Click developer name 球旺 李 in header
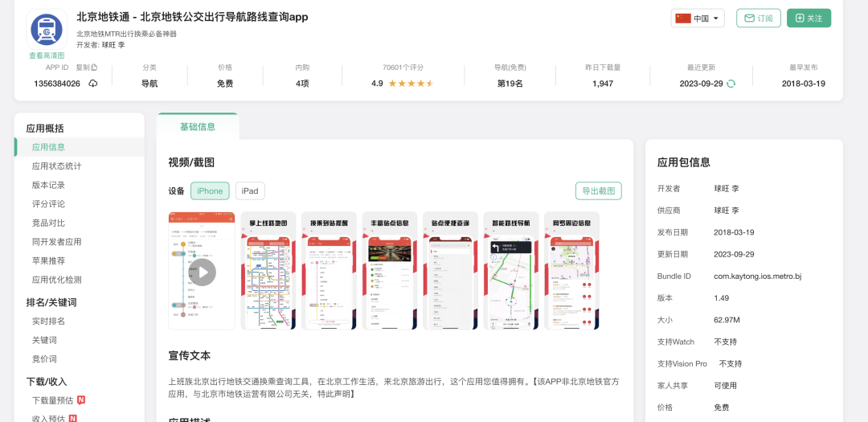The width and height of the screenshot is (868, 422). [x=113, y=45]
